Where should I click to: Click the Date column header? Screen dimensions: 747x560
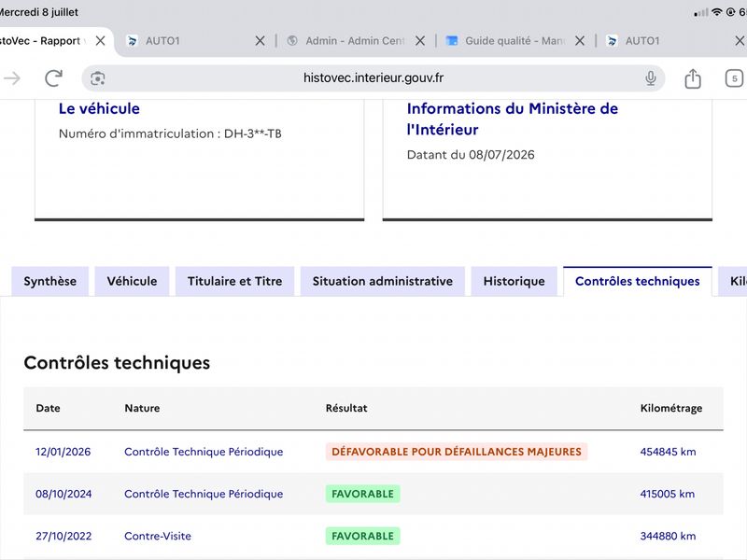(x=49, y=408)
